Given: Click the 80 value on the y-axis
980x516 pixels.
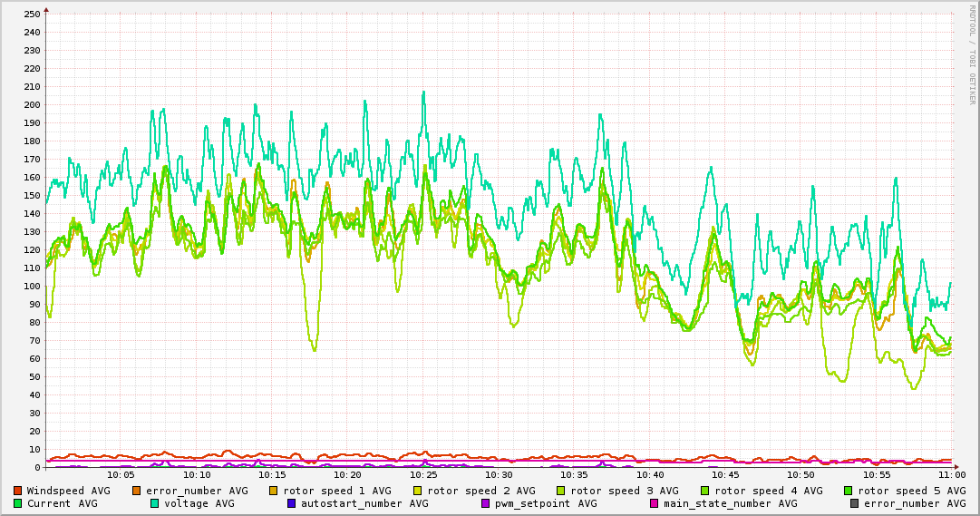Looking at the screenshot, I should coord(34,323).
